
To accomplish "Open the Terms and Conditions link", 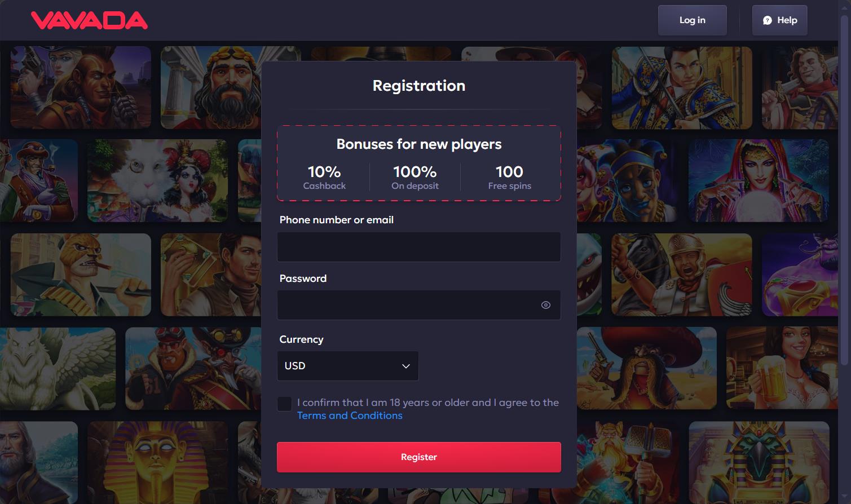I will pos(350,415).
